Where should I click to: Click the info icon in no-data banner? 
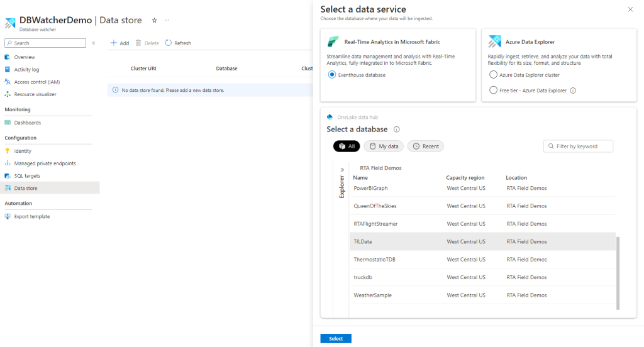(x=116, y=90)
